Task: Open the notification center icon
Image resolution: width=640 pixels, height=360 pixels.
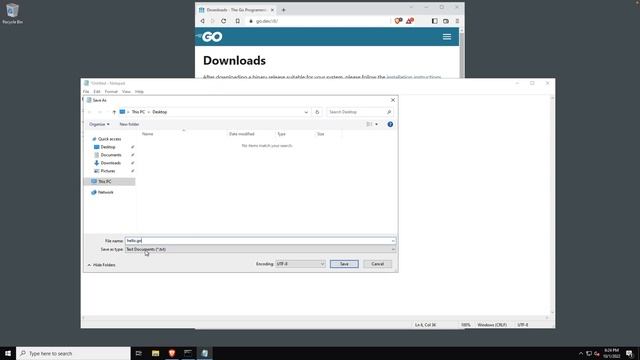Action: [x=629, y=353]
